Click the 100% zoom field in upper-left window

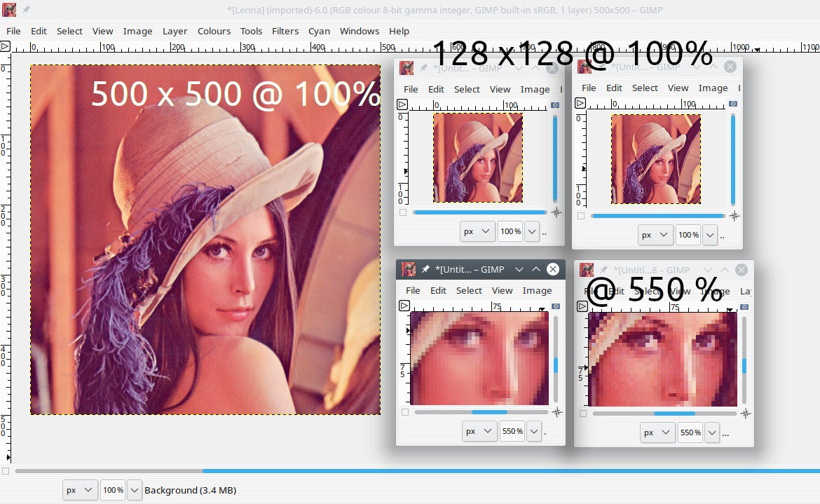(510, 231)
